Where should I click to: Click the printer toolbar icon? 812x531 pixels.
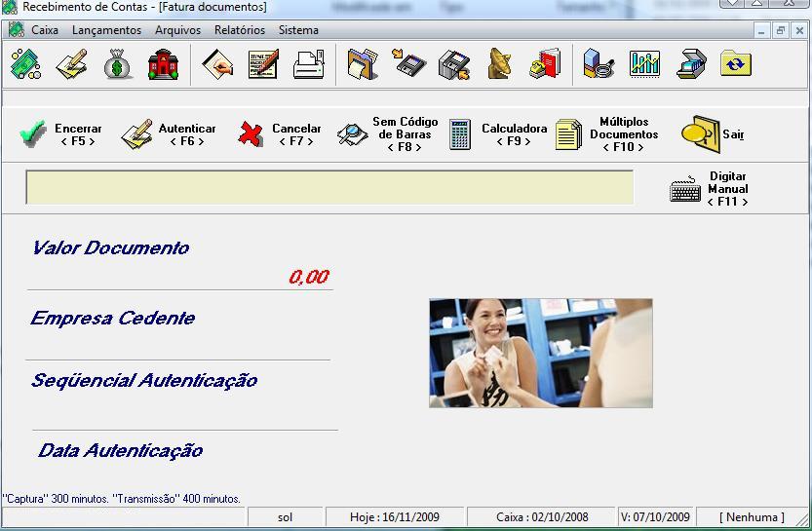point(309,64)
